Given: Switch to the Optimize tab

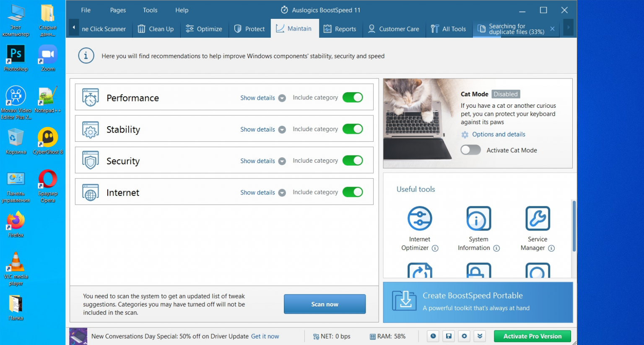Looking at the screenshot, I should click(204, 29).
